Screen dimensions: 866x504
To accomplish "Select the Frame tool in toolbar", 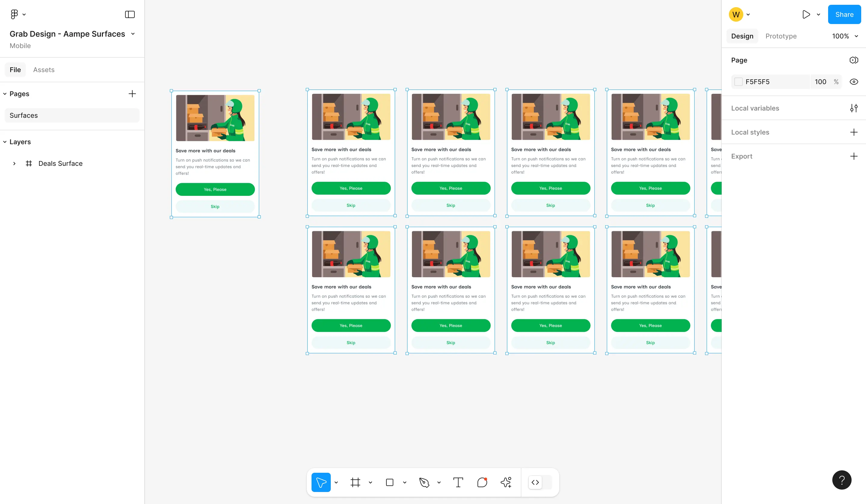I will coord(355,482).
